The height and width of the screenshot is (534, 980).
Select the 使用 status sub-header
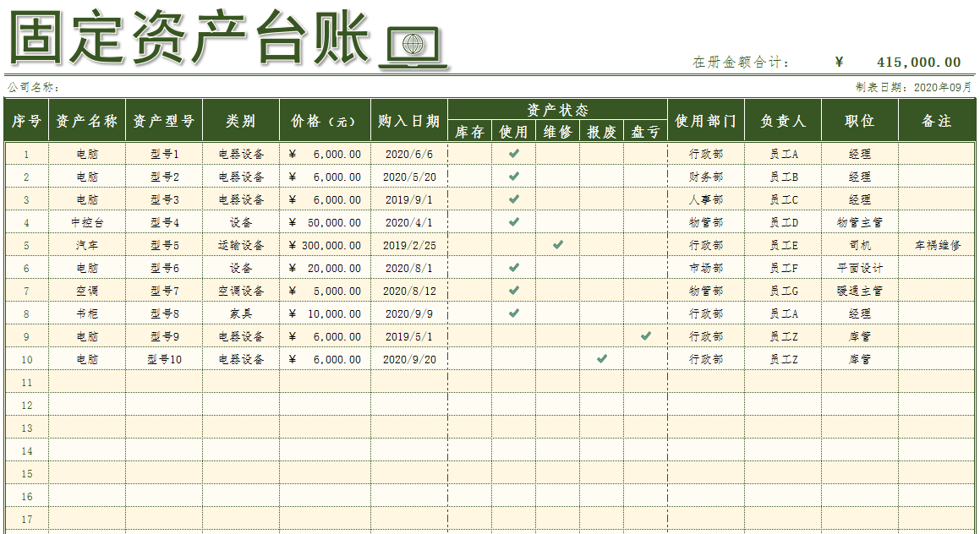(514, 131)
